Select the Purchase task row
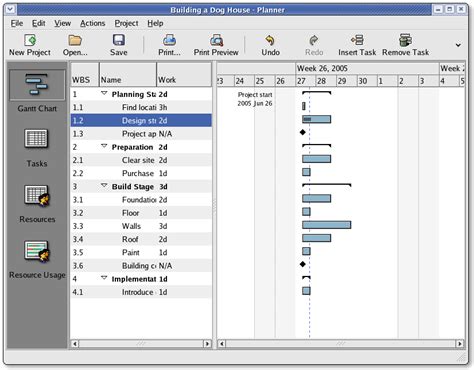The height and width of the screenshot is (370, 474). click(141, 173)
